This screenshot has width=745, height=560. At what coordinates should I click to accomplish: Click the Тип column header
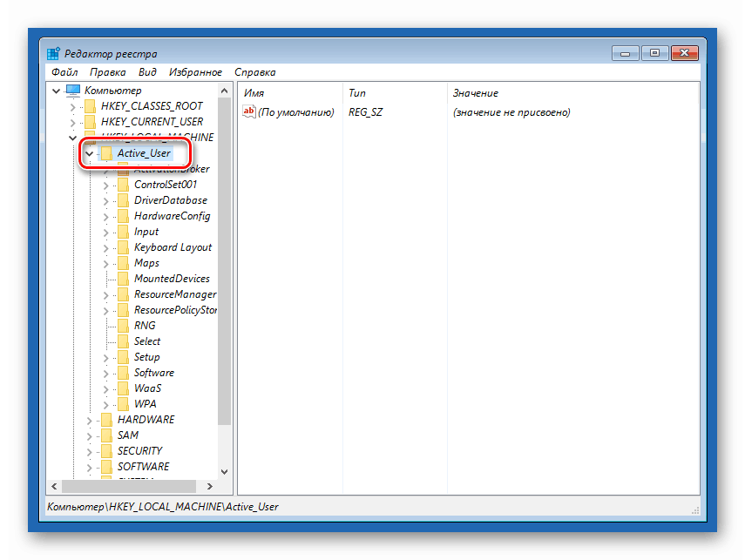[395, 93]
